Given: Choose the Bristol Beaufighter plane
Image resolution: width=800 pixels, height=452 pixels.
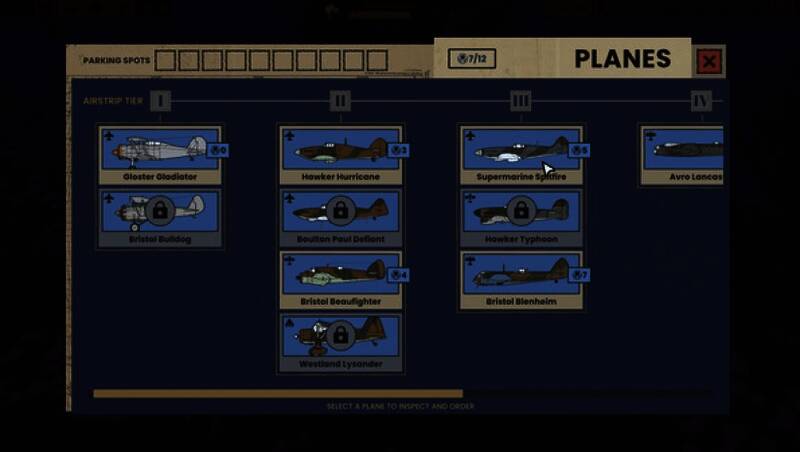Looking at the screenshot, I should coord(340,280).
